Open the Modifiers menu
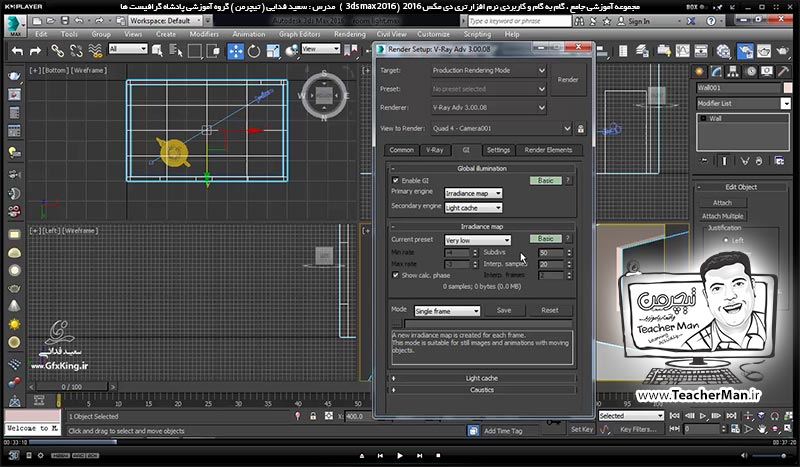800x467 pixels. pos(204,34)
